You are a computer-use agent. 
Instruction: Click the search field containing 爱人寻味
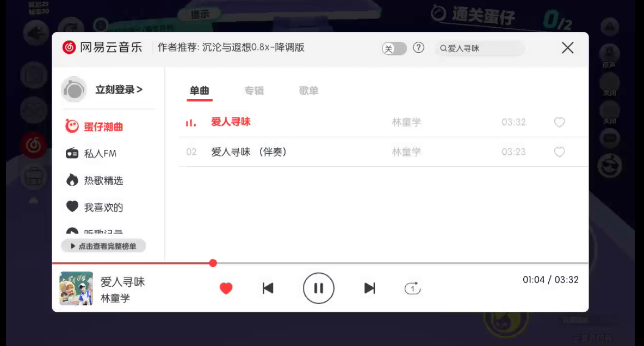pos(480,48)
